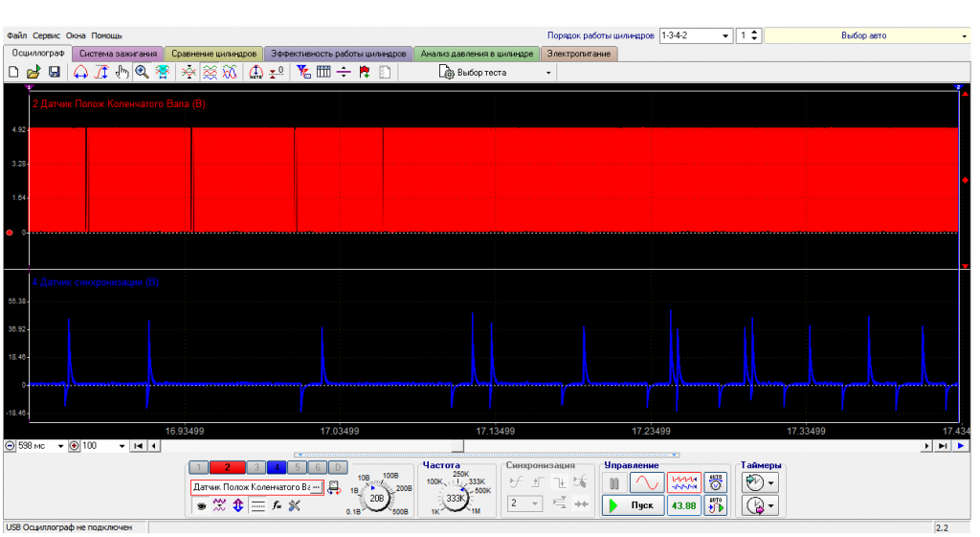980x537 pixels.
Task: Select the vertical measurement cursor tool
Action: [101, 73]
